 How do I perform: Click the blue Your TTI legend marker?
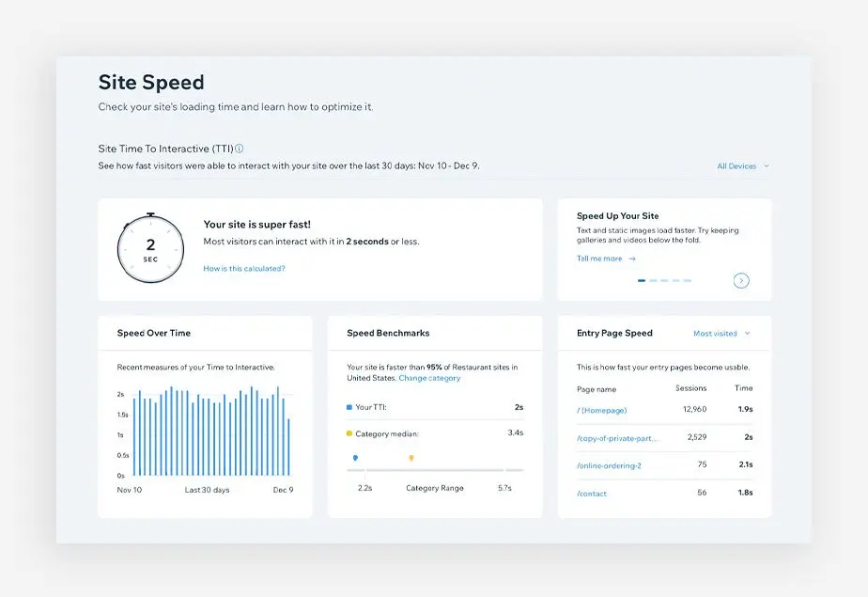tap(349, 407)
